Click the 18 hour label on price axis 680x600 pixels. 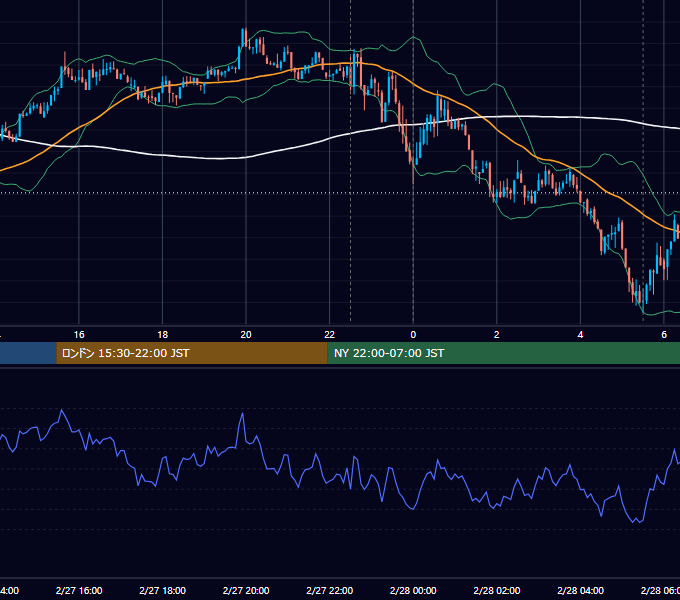click(163, 335)
